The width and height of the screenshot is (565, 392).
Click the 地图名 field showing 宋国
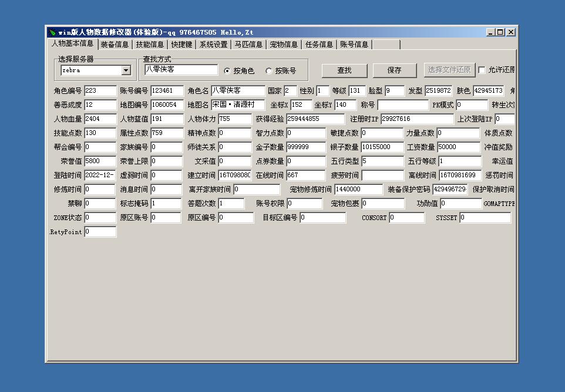238,104
